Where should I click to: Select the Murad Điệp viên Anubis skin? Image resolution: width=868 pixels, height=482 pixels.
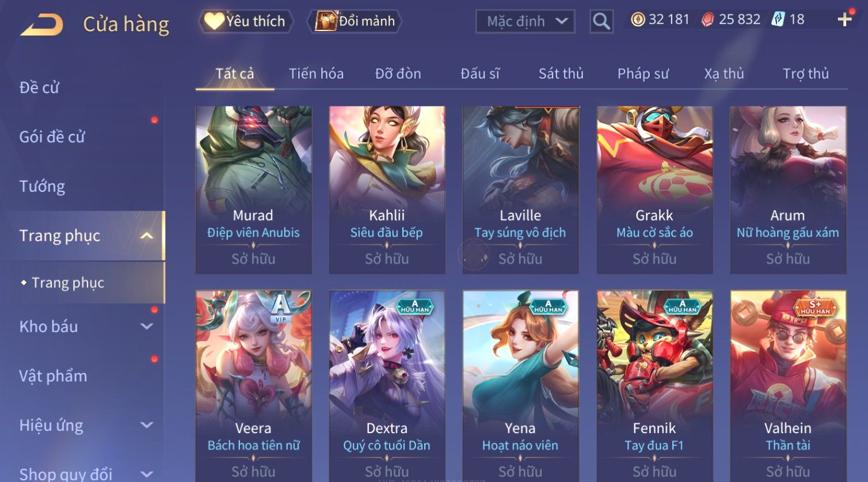coord(253,189)
